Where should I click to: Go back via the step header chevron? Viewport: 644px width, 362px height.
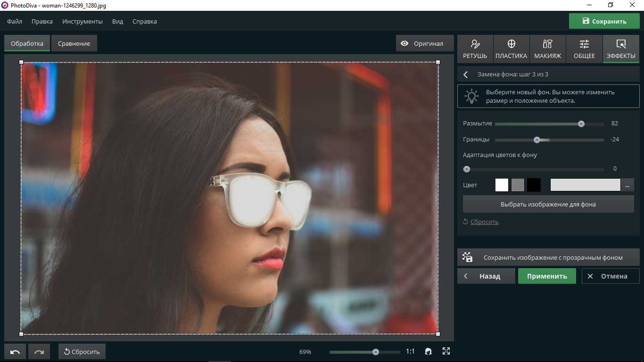coord(466,74)
